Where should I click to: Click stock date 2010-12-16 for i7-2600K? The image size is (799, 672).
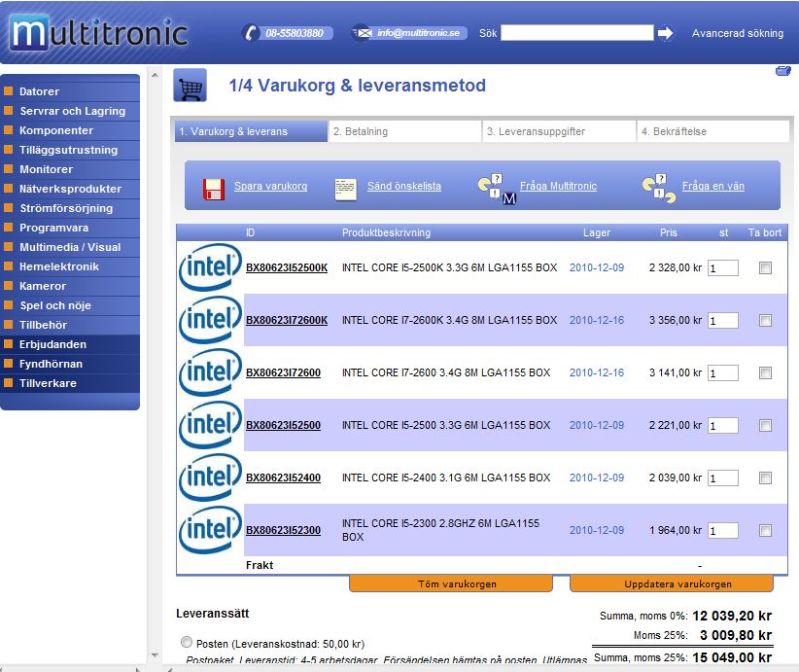pyautogui.click(x=596, y=320)
